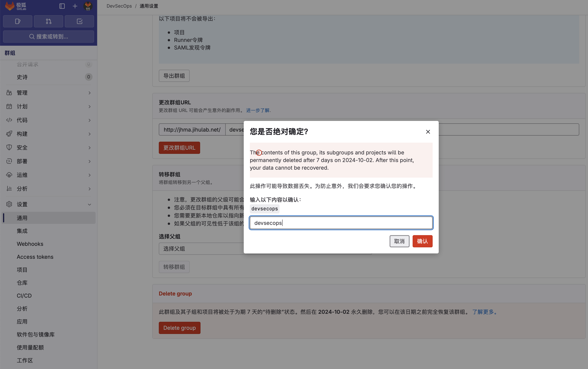The height and width of the screenshot is (369, 588).
Task: Click the analytics icon in sidebar
Action: pos(9,188)
